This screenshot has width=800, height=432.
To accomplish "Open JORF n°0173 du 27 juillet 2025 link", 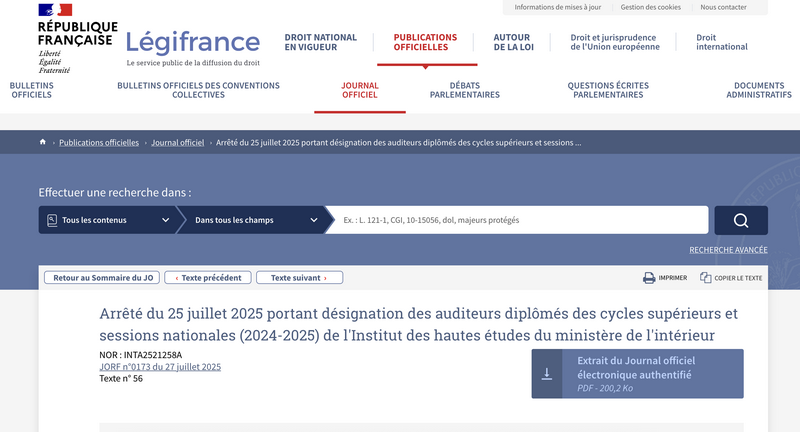I will 160,367.
